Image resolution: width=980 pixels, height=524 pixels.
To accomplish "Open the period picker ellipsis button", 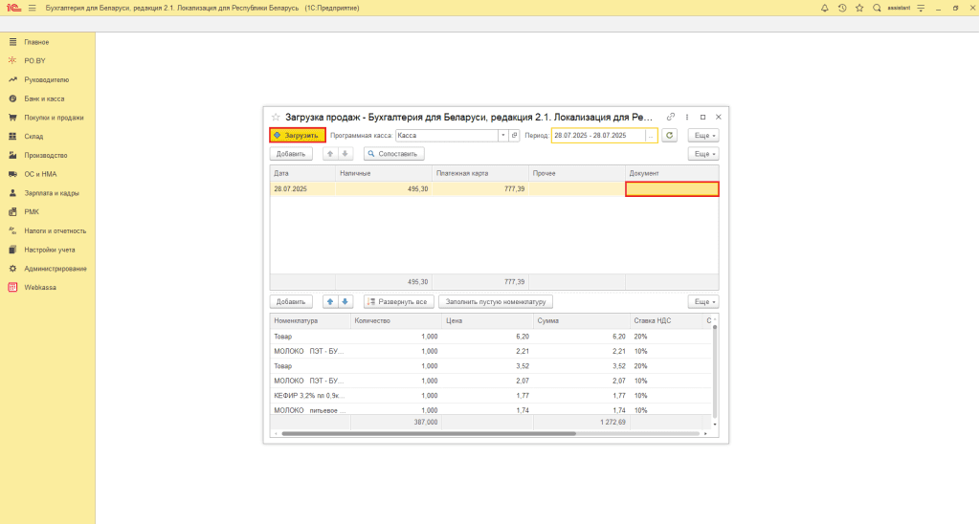I will pos(651,135).
